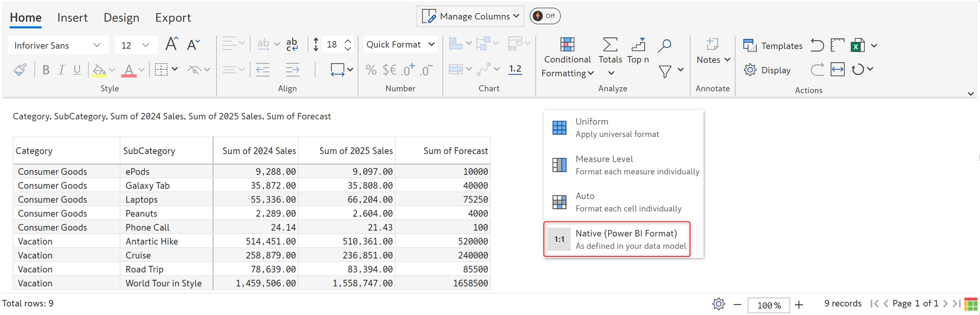Open the Inforiver Sans font dropdown
The height and width of the screenshot is (315, 980).
(57, 45)
